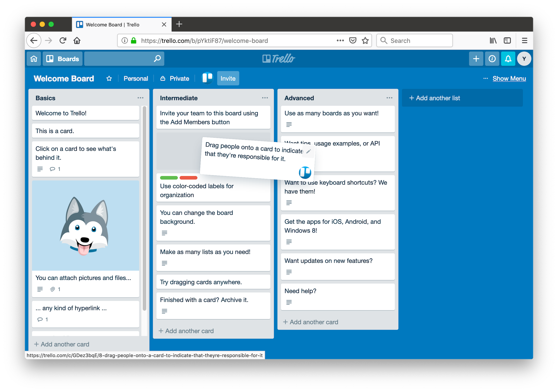Click the notifications bell icon
Screen dimensions: 558x392
point(508,59)
